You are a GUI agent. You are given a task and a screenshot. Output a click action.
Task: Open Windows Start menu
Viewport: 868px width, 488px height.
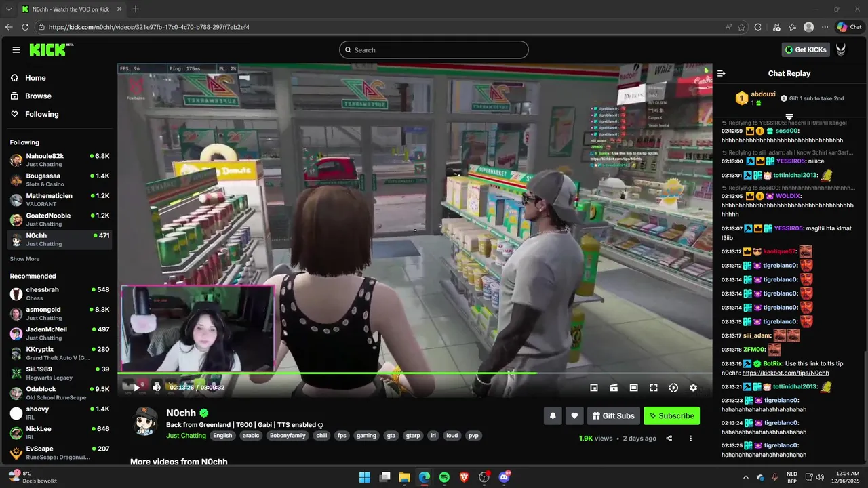click(x=365, y=477)
